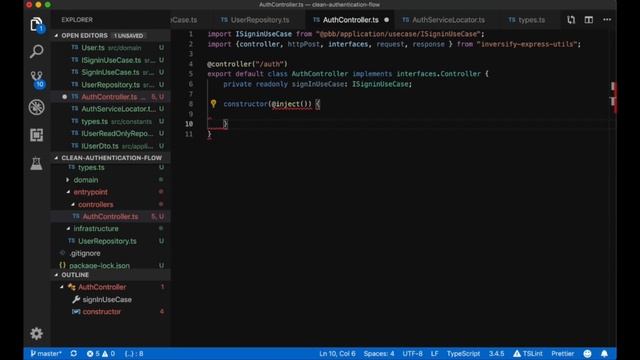Viewport: 640px width, 360px height.
Task: Place cursor on line 6 signInUseCase declaration
Action: pos(318,84)
